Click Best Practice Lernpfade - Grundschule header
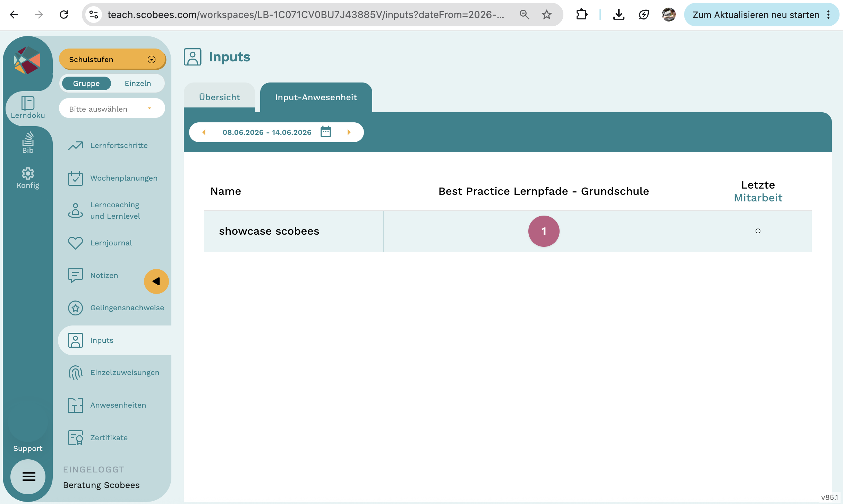This screenshot has width=843, height=504. [544, 191]
